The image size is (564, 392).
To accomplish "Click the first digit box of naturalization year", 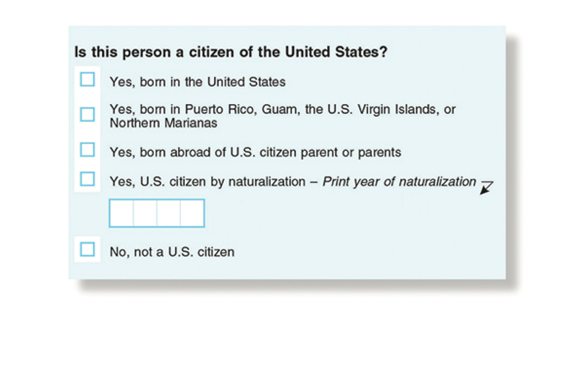I will click(122, 213).
